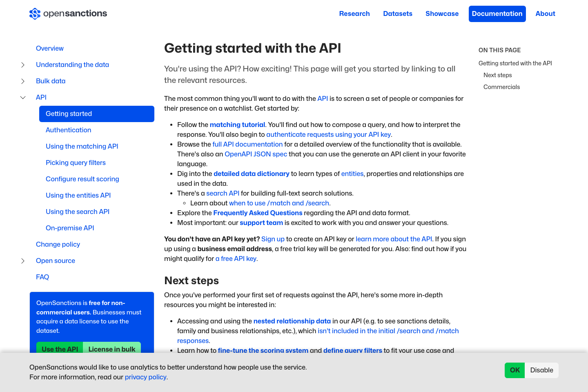
Task: Go to the Showcase page
Action: [442, 13]
